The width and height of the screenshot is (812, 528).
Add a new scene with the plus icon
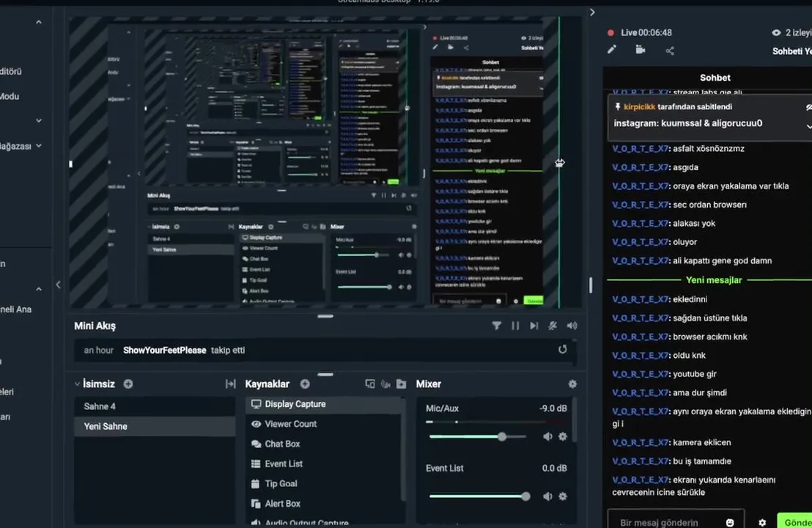coord(128,384)
